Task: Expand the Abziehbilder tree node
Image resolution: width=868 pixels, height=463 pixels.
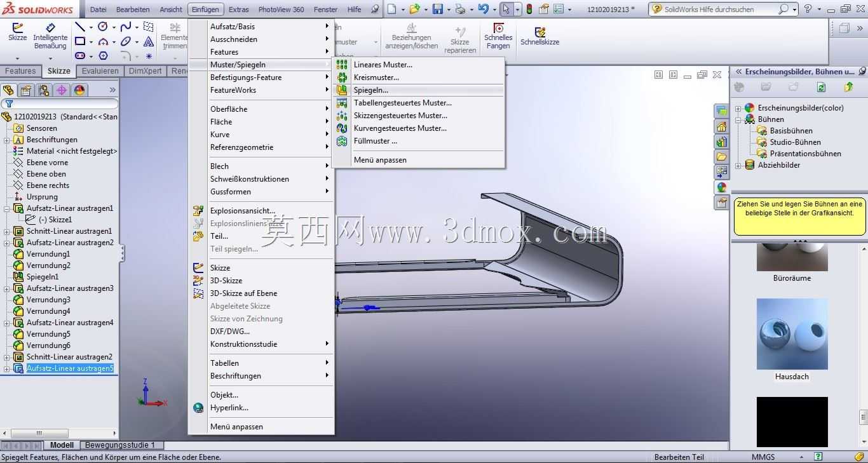Action: pyautogui.click(x=738, y=165)
